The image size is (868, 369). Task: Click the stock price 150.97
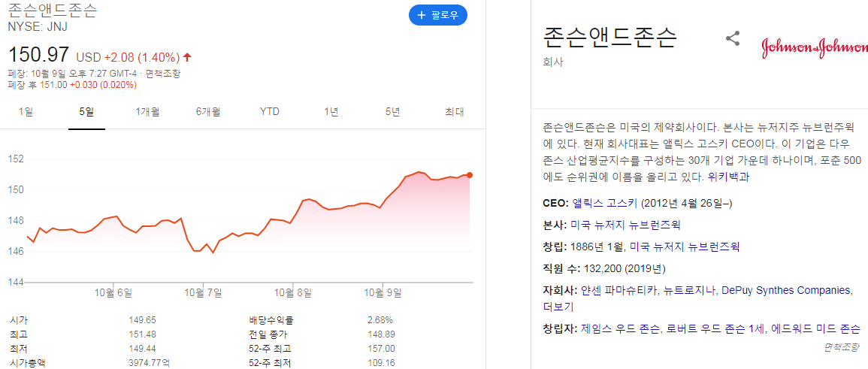coord(39,55)
